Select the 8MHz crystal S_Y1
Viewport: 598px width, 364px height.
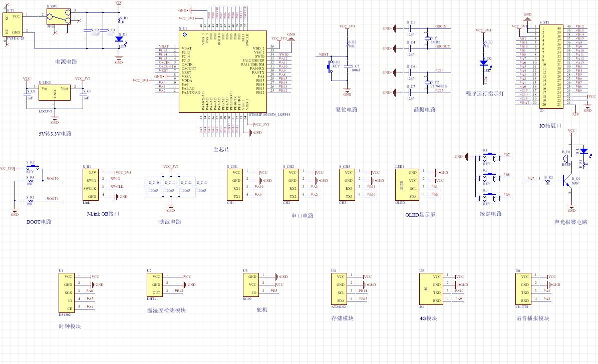427,39
